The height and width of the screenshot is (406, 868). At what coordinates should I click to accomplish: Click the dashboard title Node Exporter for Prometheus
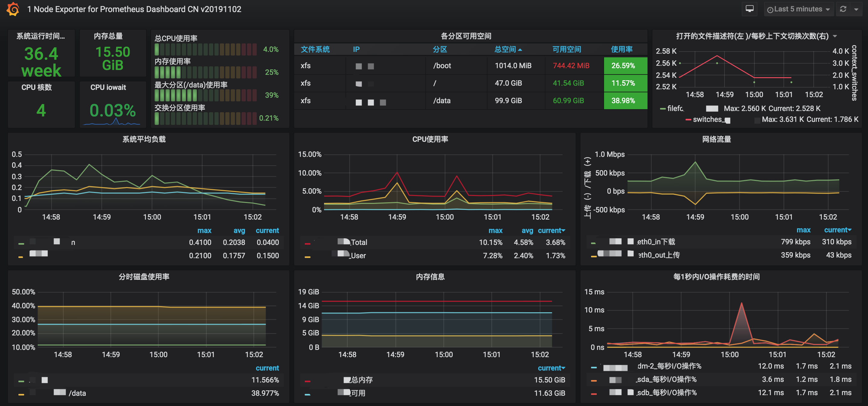[134, 9]
